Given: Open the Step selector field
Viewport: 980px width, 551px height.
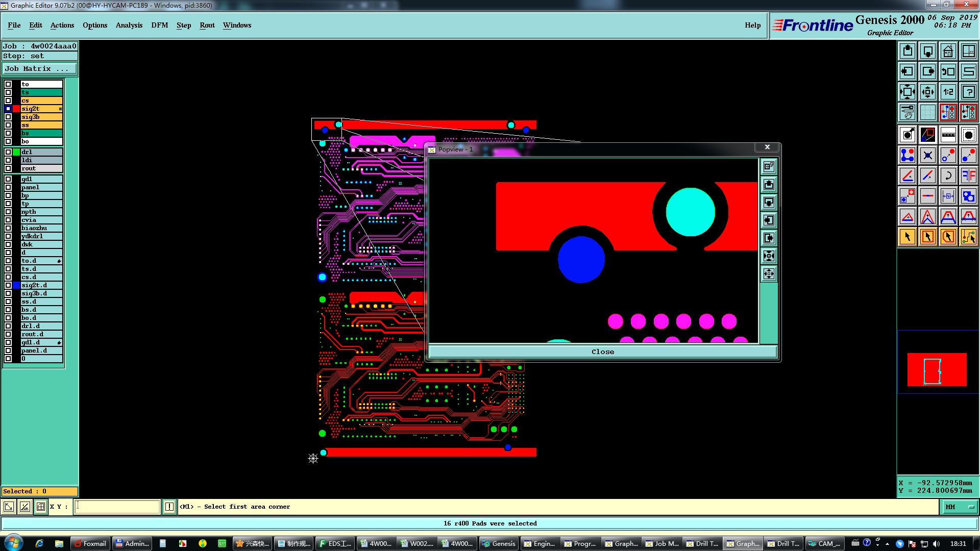Looking at the screenshot, I should pos(40,56).
